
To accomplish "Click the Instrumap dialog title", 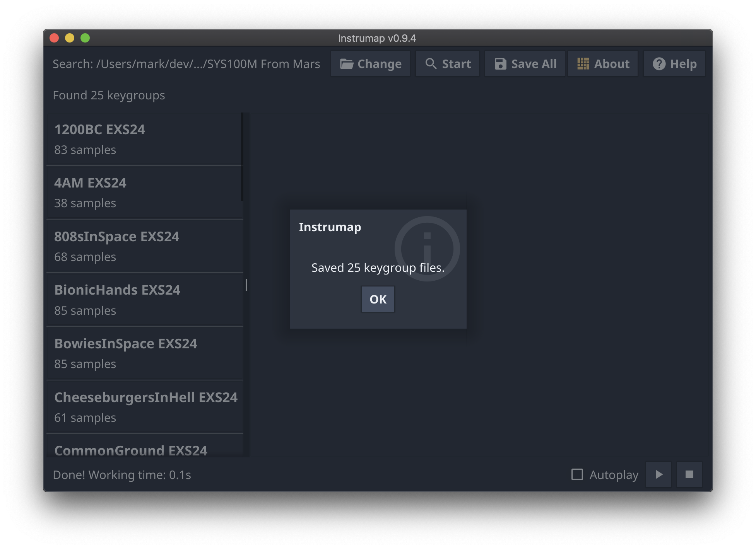I will (x=330, y=227).
